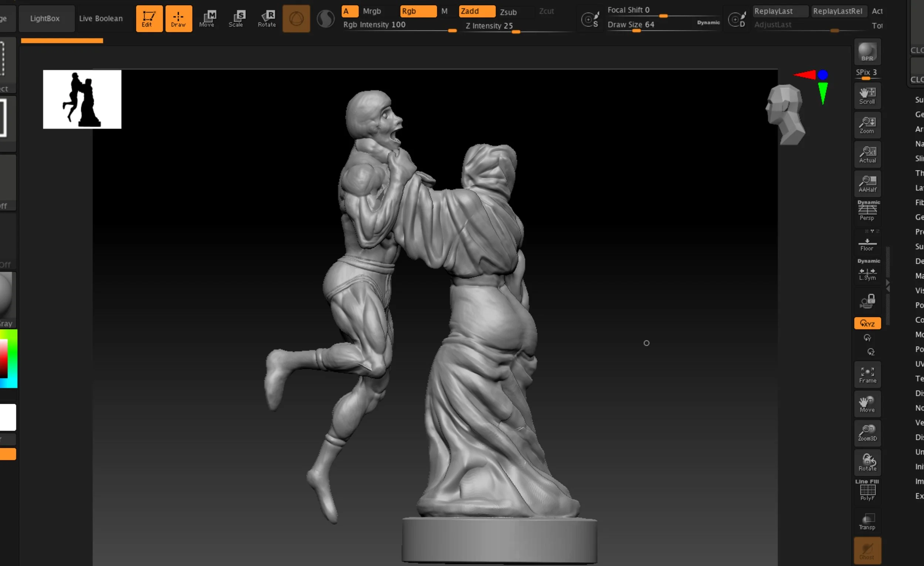Toggle PolyF Line Fill display

pos(867,490)
